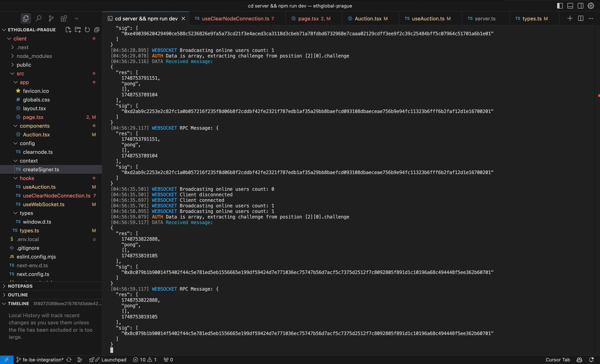Open Cursor Tab status item
This screenshot has width=600, height=364.
(x=558, y=360)
